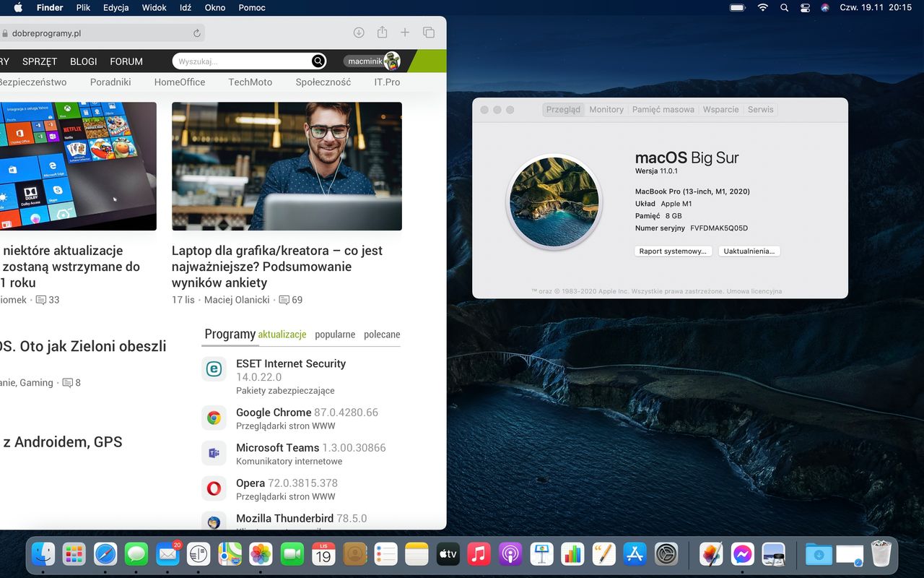The image size is (924, 578).
Task: Open Control Center in menu bar
Action: pyautogui.click(x=806, y=8)
